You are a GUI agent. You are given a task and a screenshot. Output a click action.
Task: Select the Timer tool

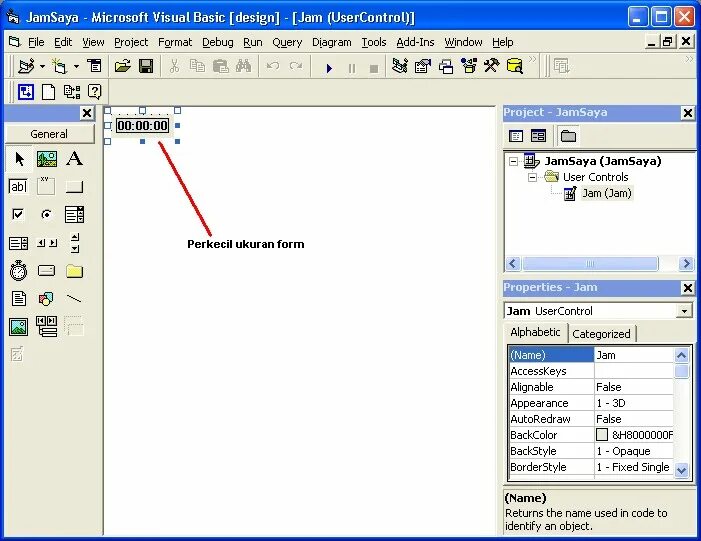pos(18,270)
